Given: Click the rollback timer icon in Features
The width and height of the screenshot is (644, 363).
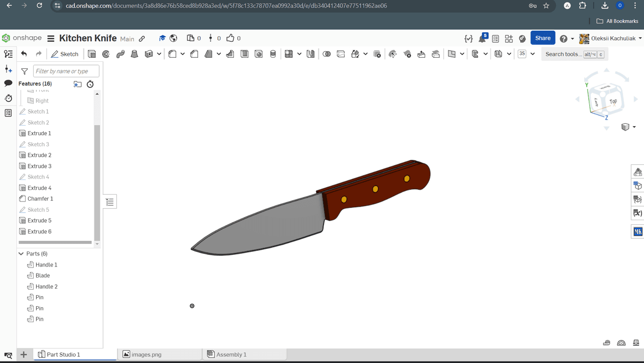Looking at the screenshot, I should pos(90,84).
